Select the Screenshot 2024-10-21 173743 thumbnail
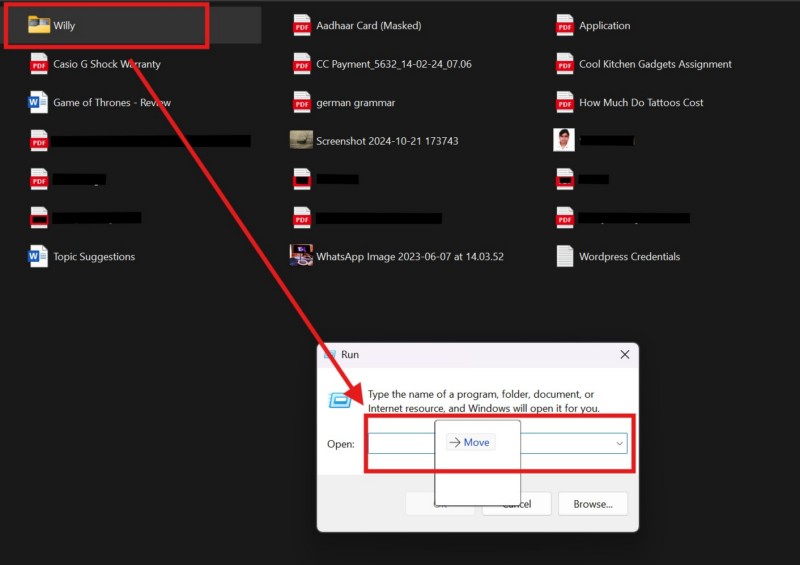Screen dimensions: 800x565 point(301,140)
